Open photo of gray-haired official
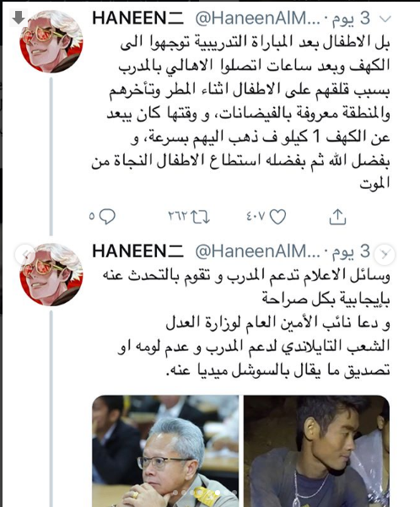Viewport: 420px width, 507px height. click(x=165, y=450)
